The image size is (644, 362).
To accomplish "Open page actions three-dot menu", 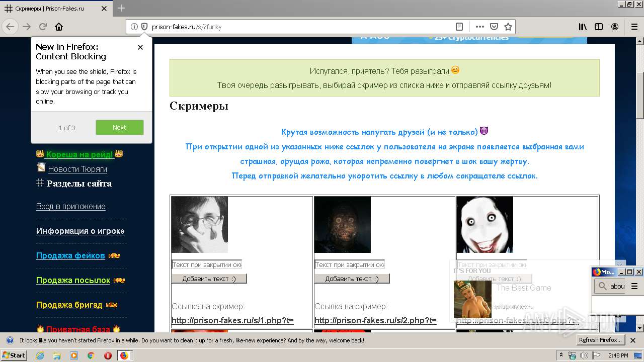I will 479,27.
